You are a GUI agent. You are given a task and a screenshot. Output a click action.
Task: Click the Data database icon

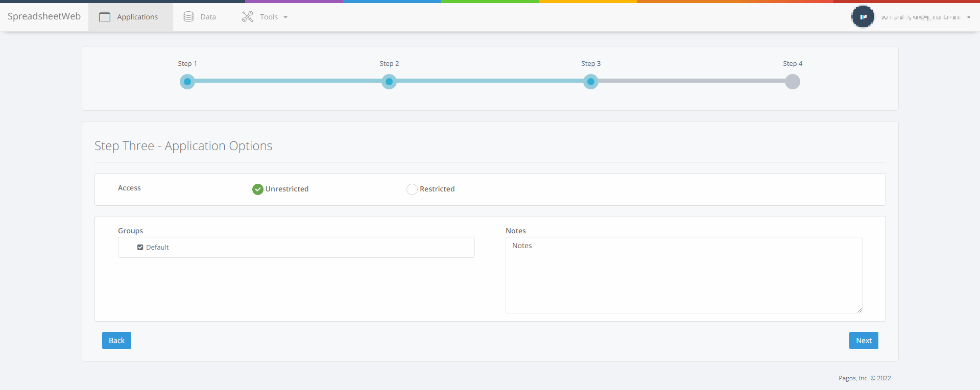pos(188,17)
